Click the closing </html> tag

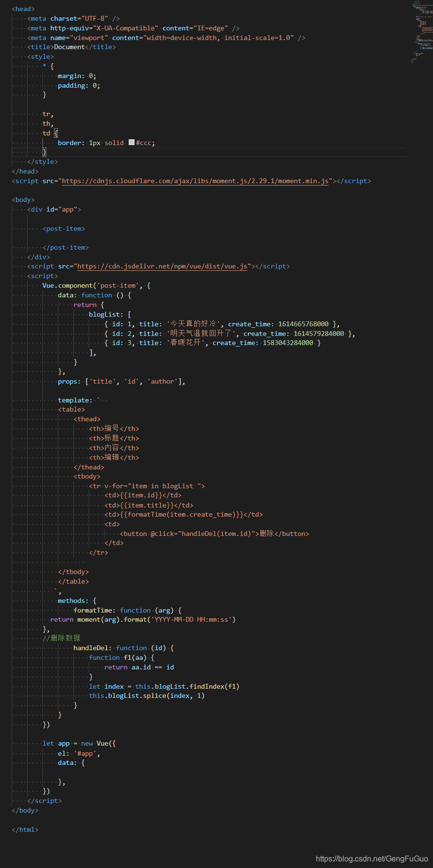click(x=25, y=830)
